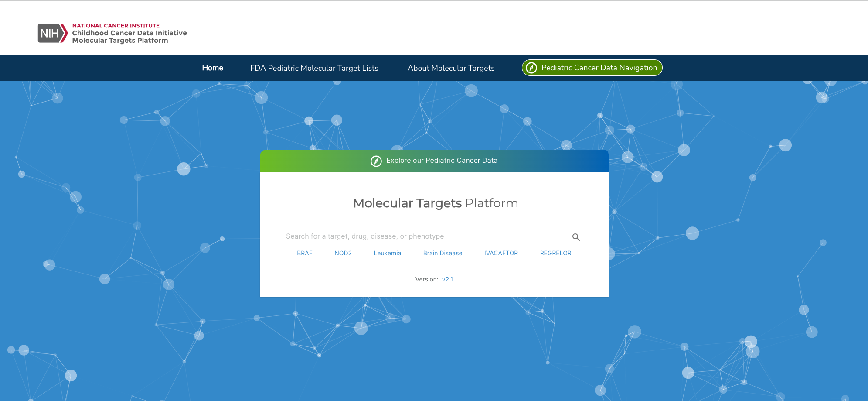Follow the Explore our Pediatric Cancer Data link
Image resolution: width=868 pixels, height=401 pixels.
(x=442, y=160)
